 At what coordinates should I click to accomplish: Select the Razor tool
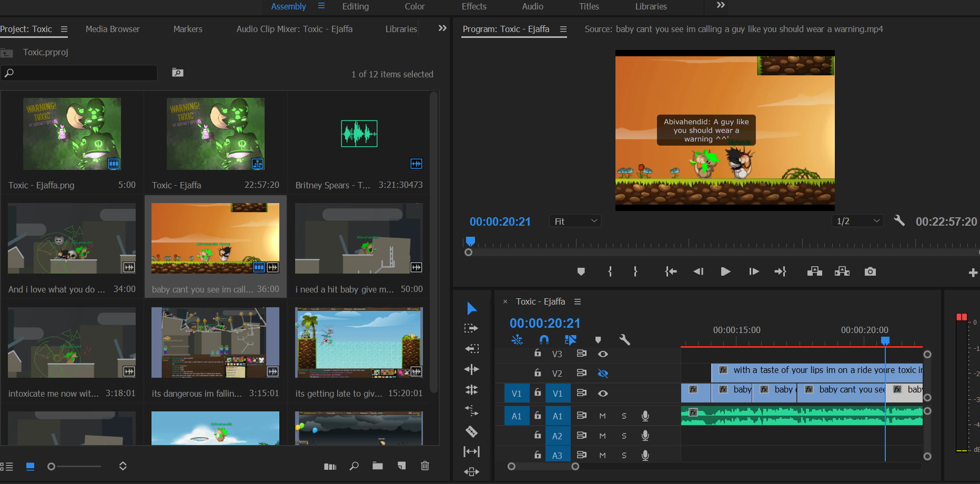(472, 431)
